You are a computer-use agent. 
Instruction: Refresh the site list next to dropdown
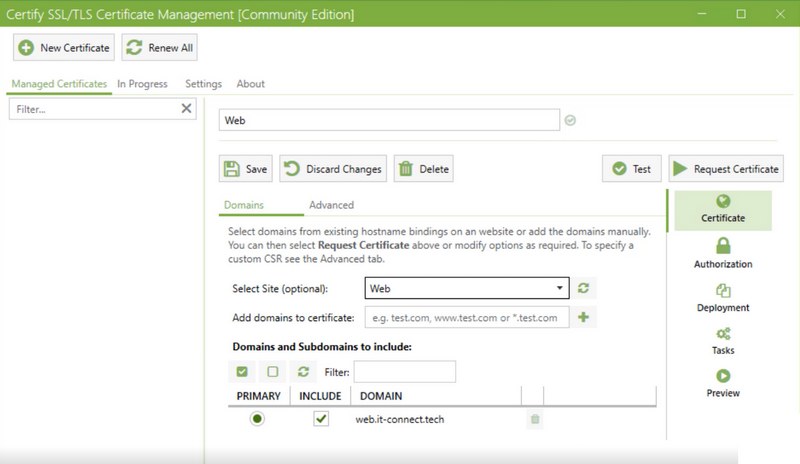pos(583,288)
